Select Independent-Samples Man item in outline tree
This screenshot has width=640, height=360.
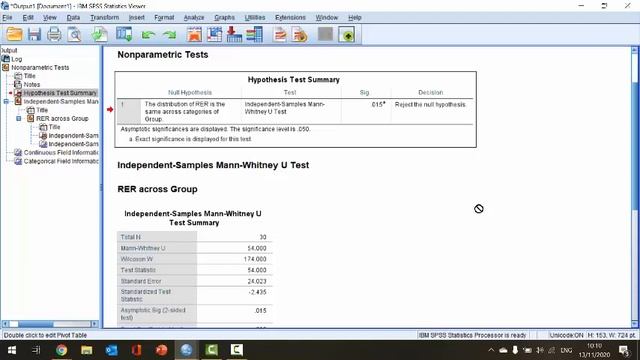tap(61, 101)
